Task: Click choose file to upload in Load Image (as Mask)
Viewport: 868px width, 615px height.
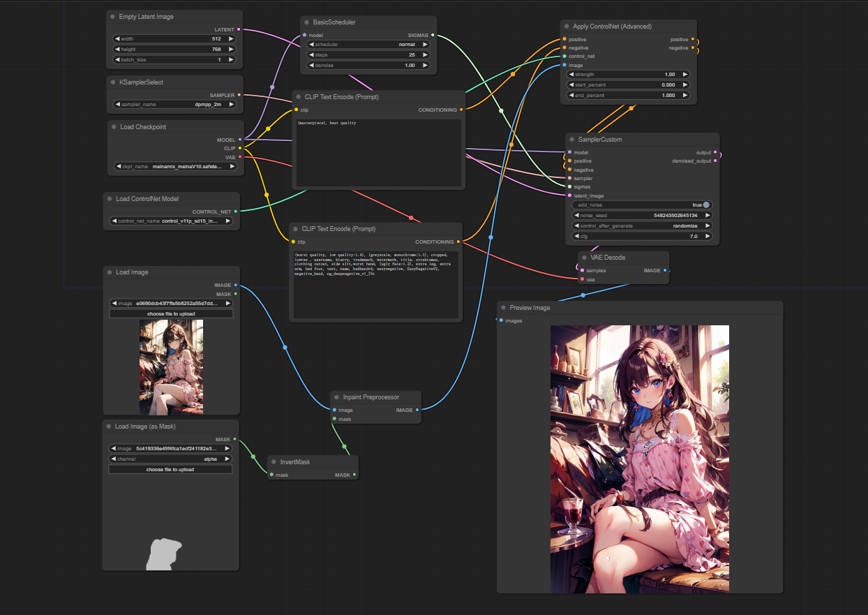Action: pyautogui.click(x=170, y=469)
